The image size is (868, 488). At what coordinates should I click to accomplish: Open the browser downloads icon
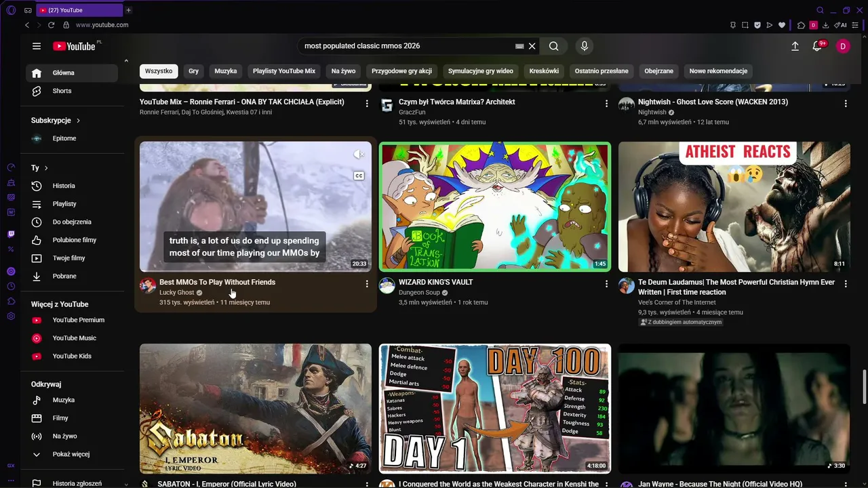tap(826, 25)
